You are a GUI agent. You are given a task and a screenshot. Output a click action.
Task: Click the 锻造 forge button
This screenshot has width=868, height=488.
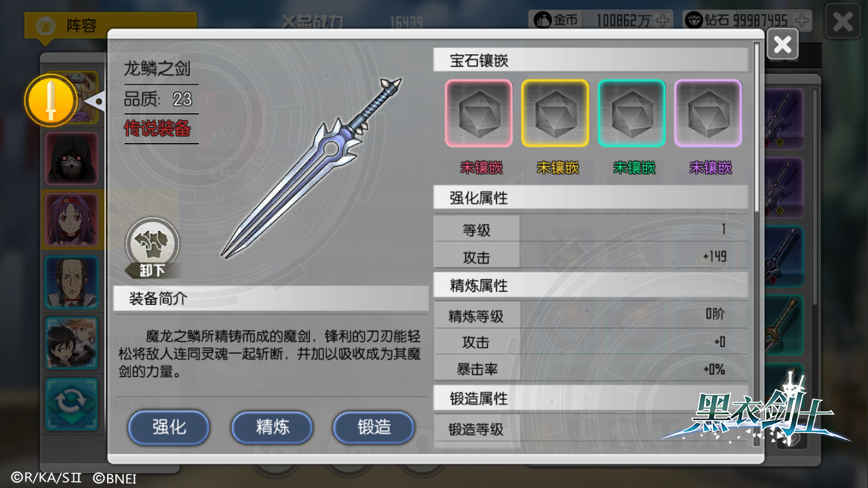(x=374, y=427)
